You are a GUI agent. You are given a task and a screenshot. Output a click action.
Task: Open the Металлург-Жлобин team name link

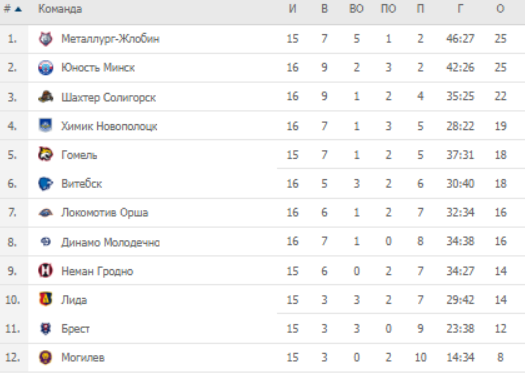tap(110, 39)
